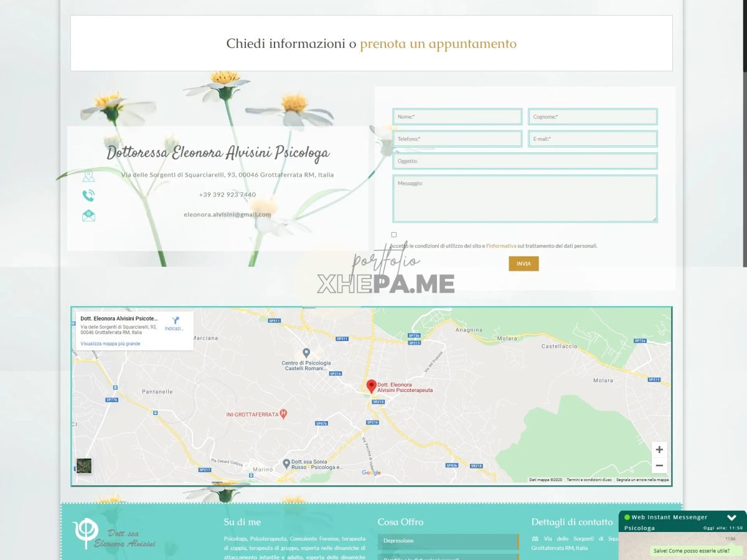
Task: Focus the Messaggio text area
Action: pyautogui.click(x=524, y=198)
